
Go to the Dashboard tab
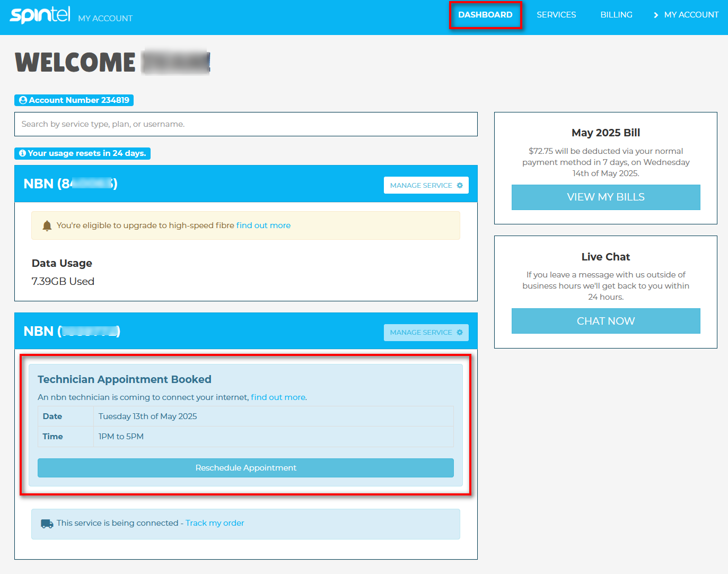tap(485, 15)
